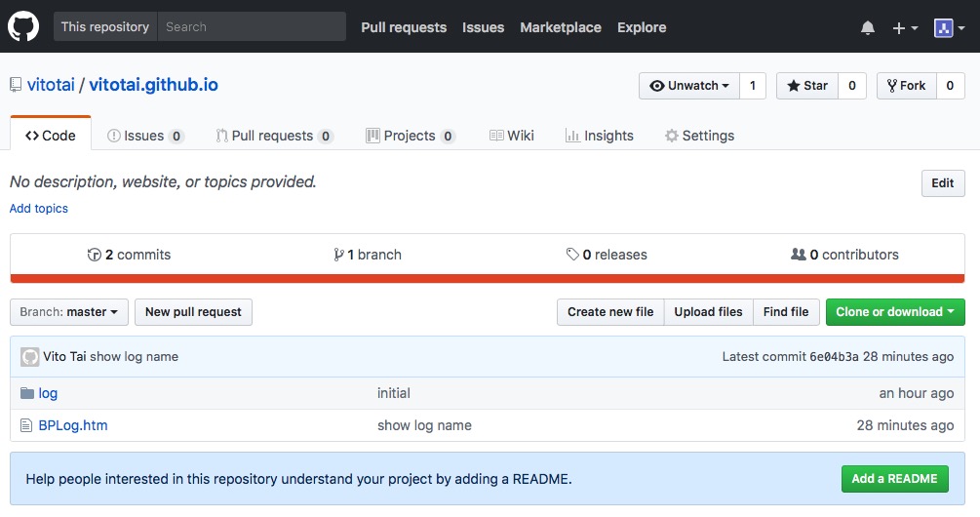Open Marketplace in the top navigation

pos(561,27)
